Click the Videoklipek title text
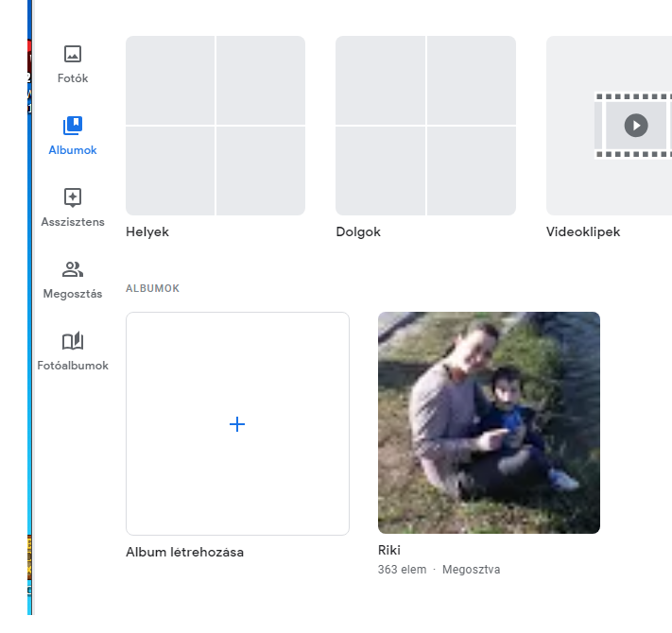The height and width of the screenshot is (633, 672). [x=583, y=231]
